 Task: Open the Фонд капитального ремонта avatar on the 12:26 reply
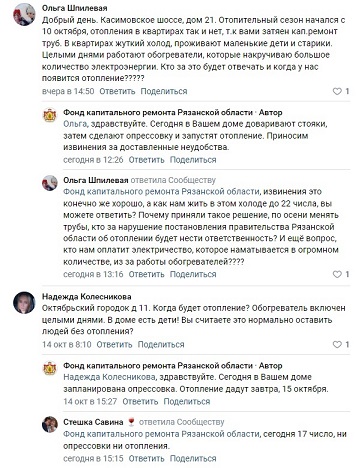click(50, 115)
